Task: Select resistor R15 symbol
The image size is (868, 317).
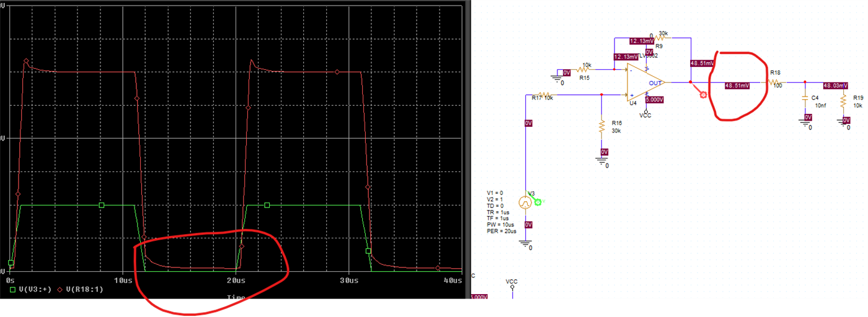Action: click(x=584, y=71)
